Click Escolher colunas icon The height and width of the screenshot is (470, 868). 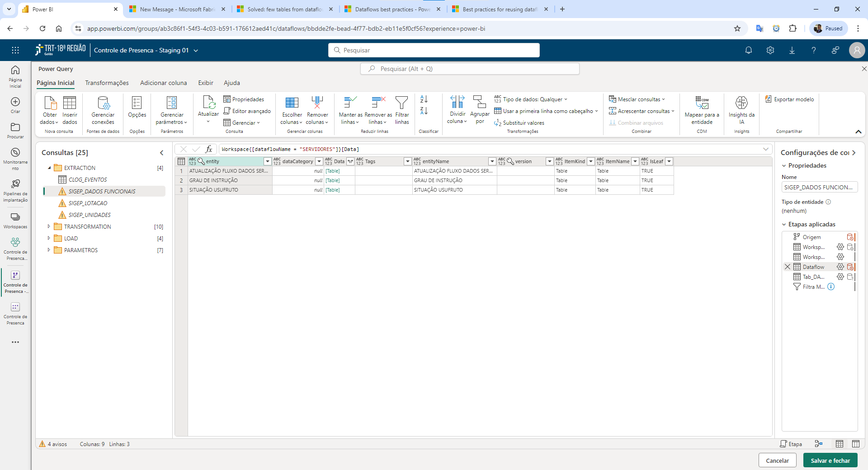[x=292, y=103]
